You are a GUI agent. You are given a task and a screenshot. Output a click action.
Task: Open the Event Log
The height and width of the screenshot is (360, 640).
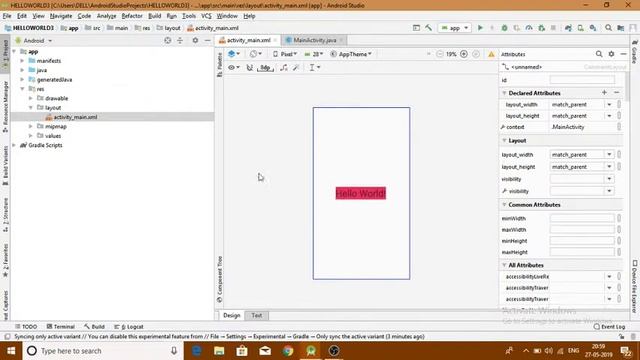pos(609,327)
